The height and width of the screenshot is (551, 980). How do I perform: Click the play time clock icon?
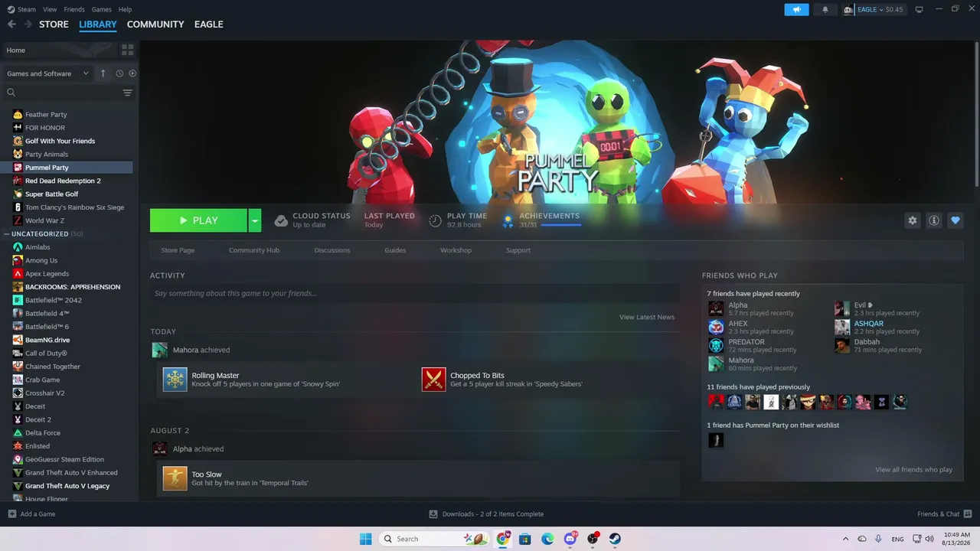click(435, 220)
